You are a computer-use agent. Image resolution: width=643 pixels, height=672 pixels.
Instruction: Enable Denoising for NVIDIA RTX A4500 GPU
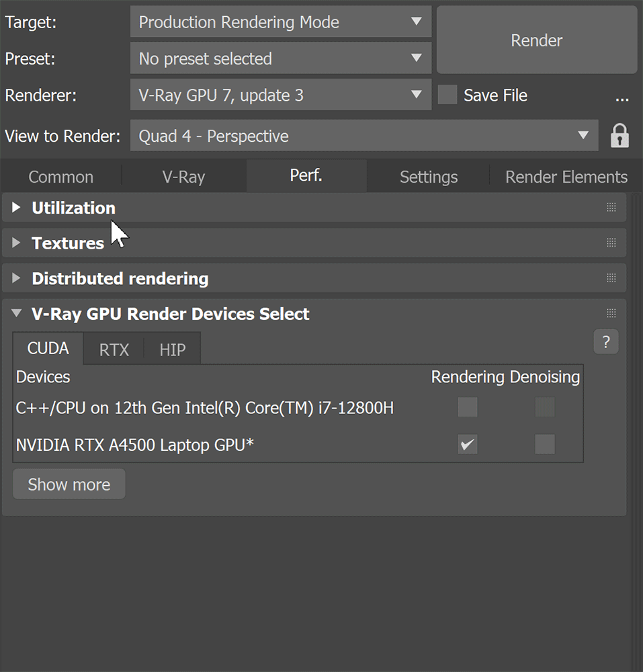545,444
